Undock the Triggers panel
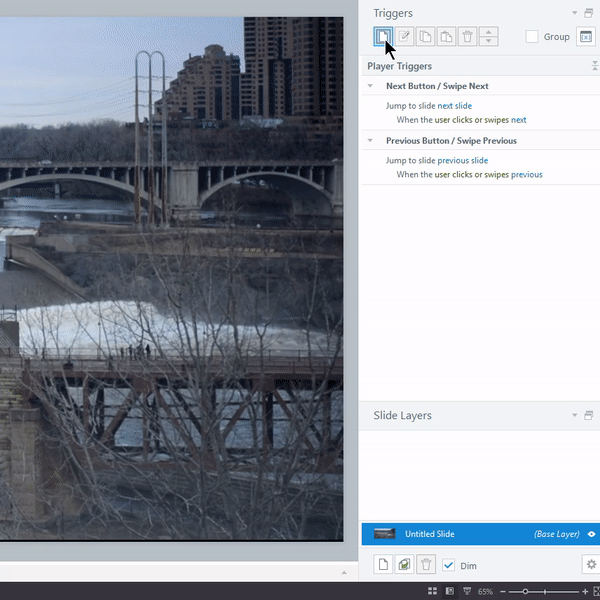The width and height of the screenshot is (600, 600). [589, 13]
